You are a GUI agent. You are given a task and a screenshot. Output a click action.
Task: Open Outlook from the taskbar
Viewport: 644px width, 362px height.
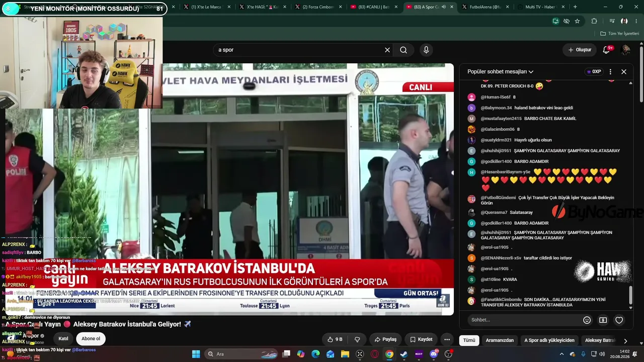[330, 354]
